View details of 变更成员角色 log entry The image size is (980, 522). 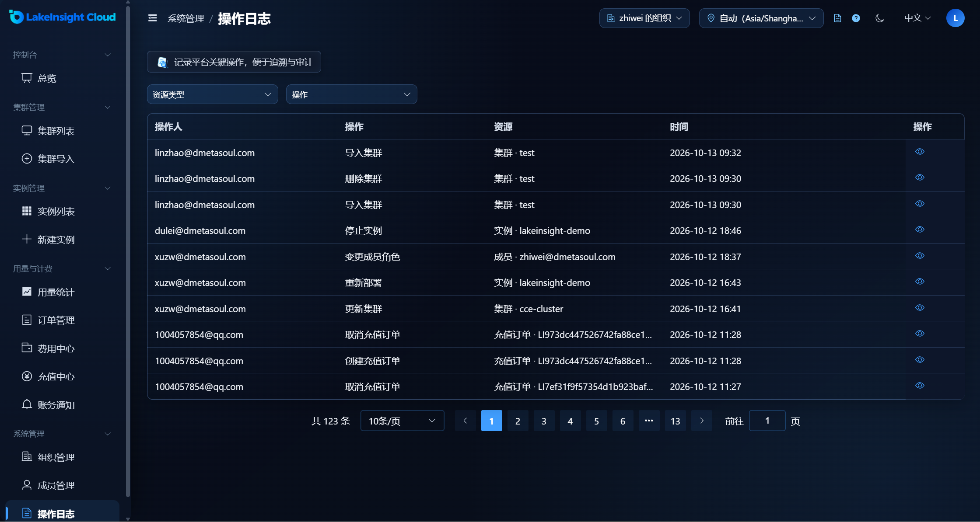click(x=920, y=256)
